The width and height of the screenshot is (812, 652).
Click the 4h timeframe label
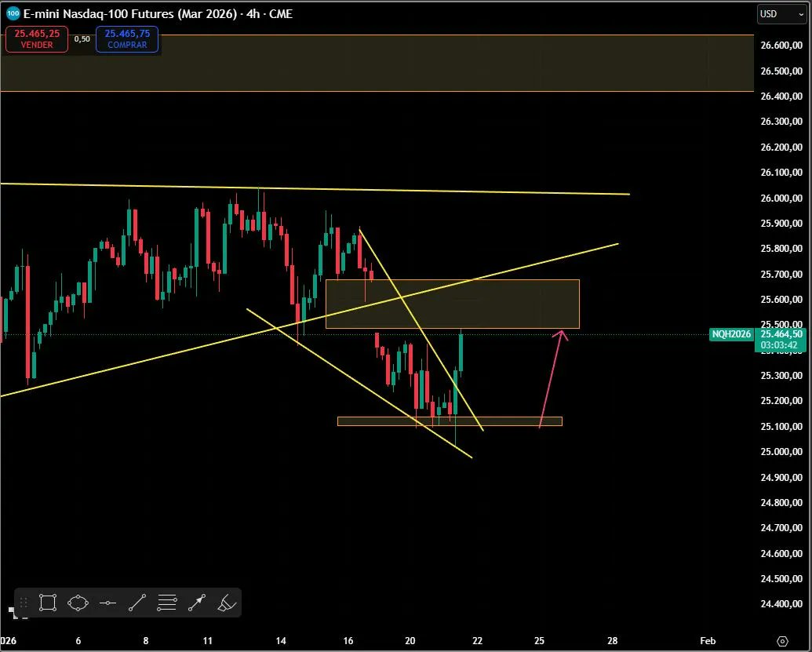click(x=253, y=13)
